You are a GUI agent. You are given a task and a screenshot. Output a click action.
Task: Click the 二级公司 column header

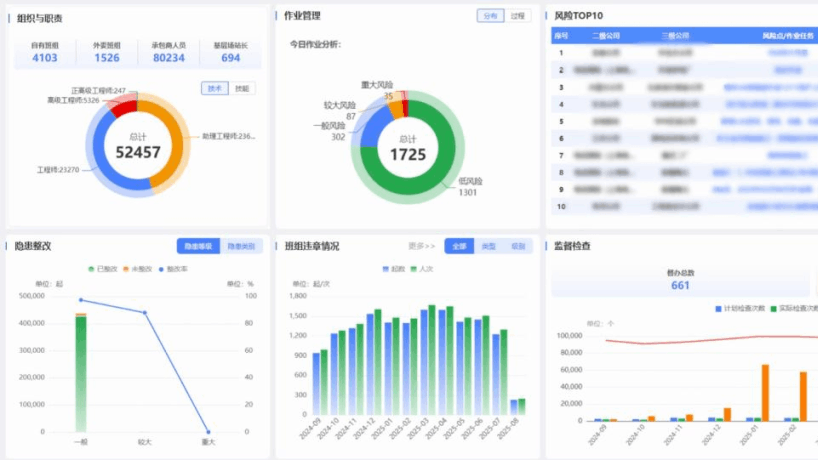(606, 35)
